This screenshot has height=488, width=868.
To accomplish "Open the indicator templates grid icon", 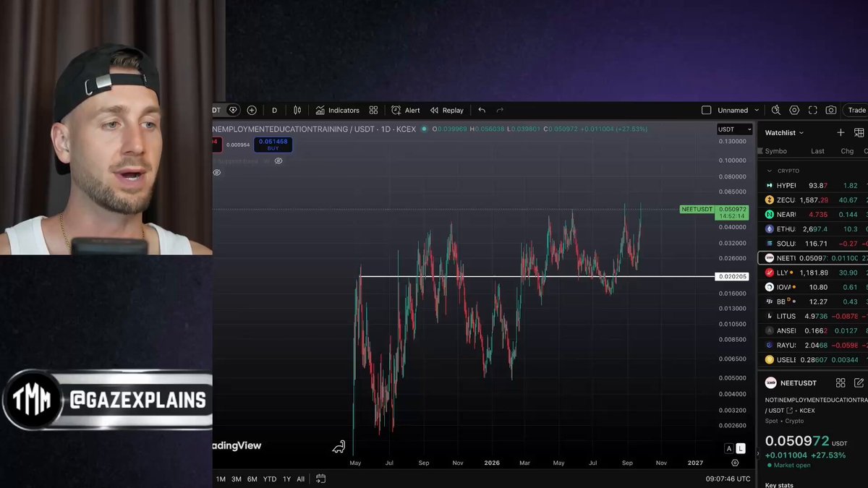I will (373, 111).
